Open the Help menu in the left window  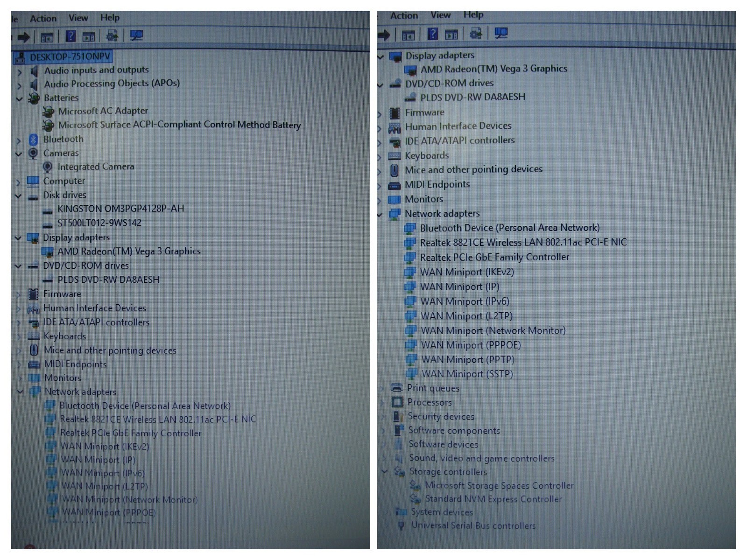110,18
